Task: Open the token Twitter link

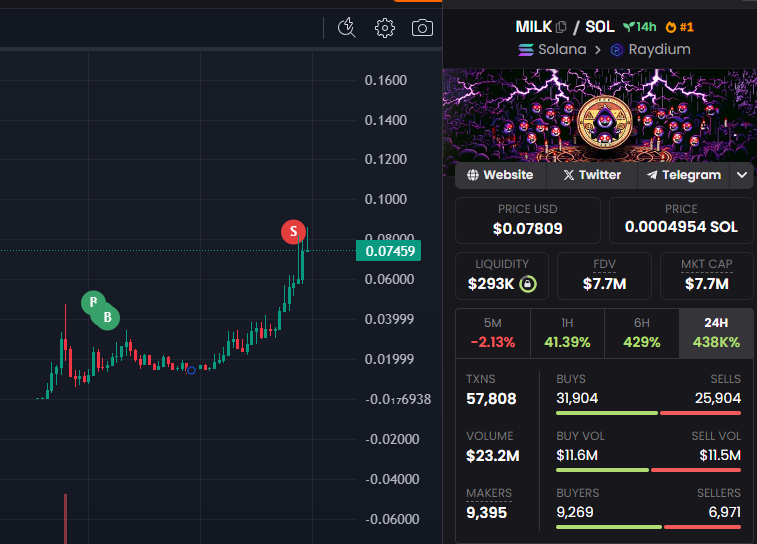Action: pyautogui.click(x=592, y=175)
